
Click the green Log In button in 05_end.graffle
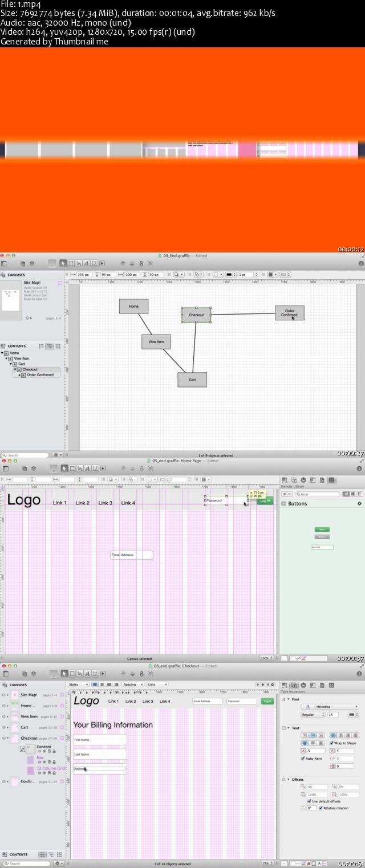tap(265, 500)
